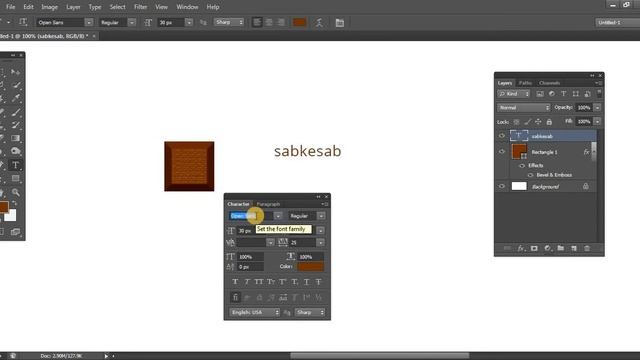Filter layers by type layer icon
This screenshot has width=640, height=360.
click(563, 94)
